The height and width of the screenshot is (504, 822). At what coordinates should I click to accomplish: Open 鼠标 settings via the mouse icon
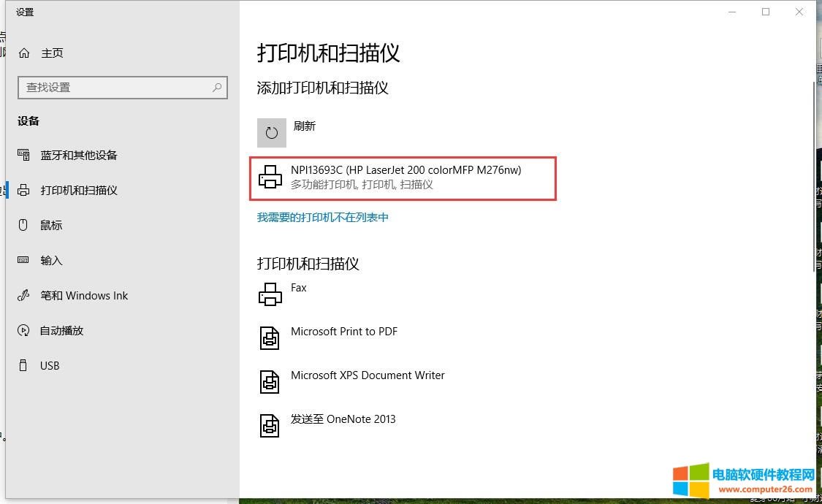pos(23,225)
